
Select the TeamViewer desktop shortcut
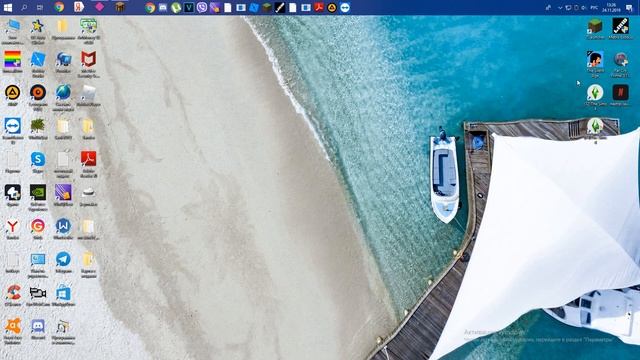point(13,131)
